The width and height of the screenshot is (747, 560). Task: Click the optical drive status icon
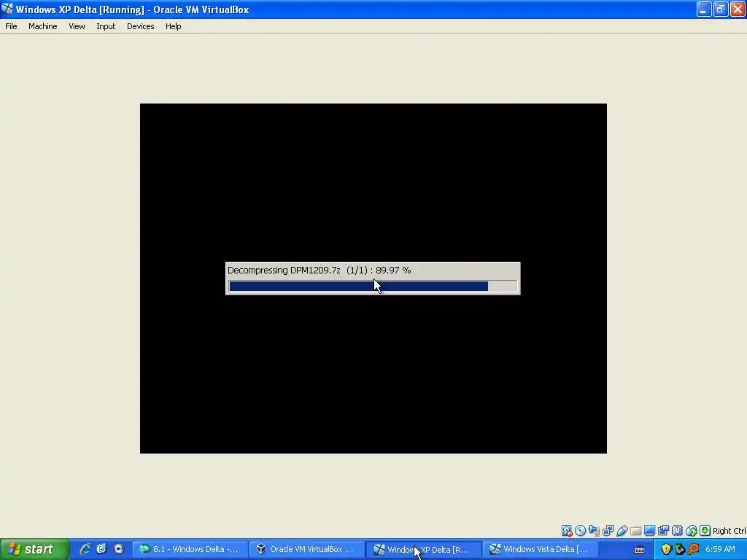pos(580,531)
